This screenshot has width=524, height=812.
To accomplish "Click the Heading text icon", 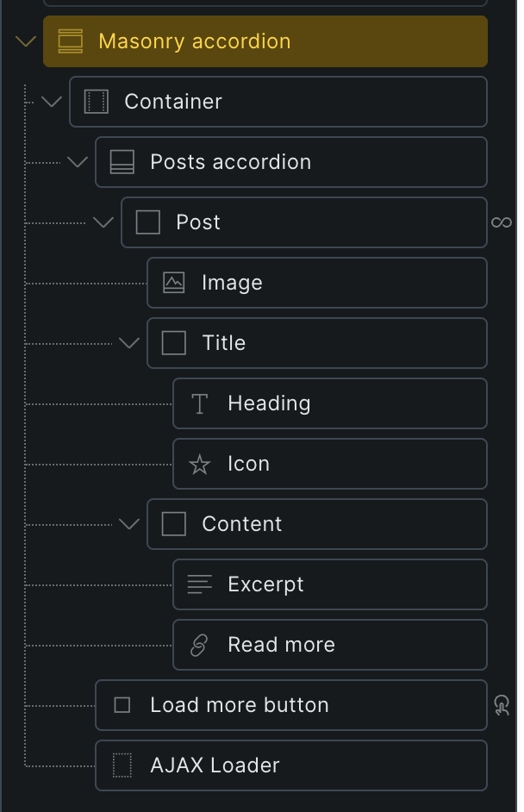I will click(x=200, y=403).
